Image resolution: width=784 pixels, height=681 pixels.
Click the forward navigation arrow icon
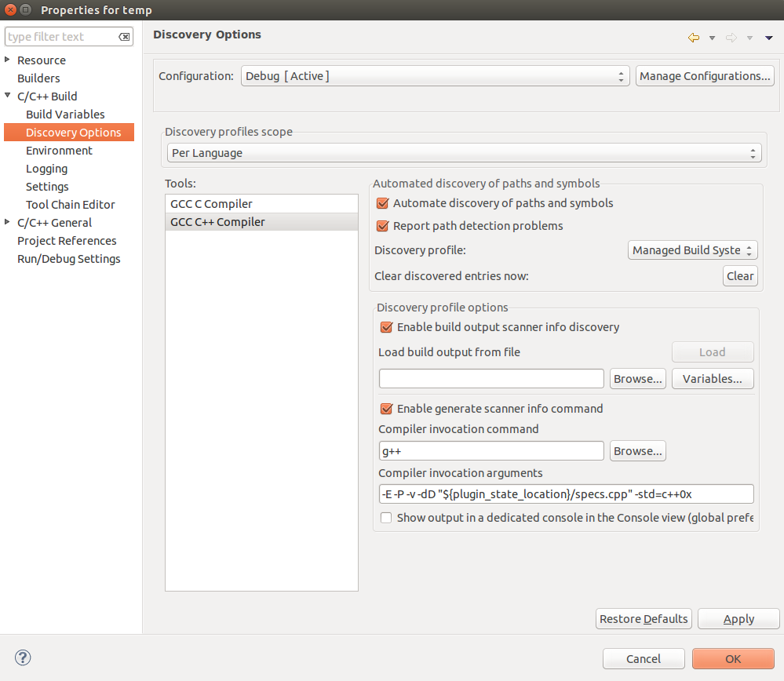[x=731, y=38]
